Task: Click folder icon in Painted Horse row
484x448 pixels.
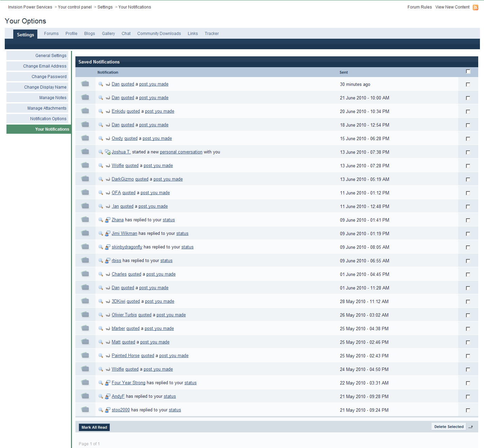Action: (x=85, y=355)
